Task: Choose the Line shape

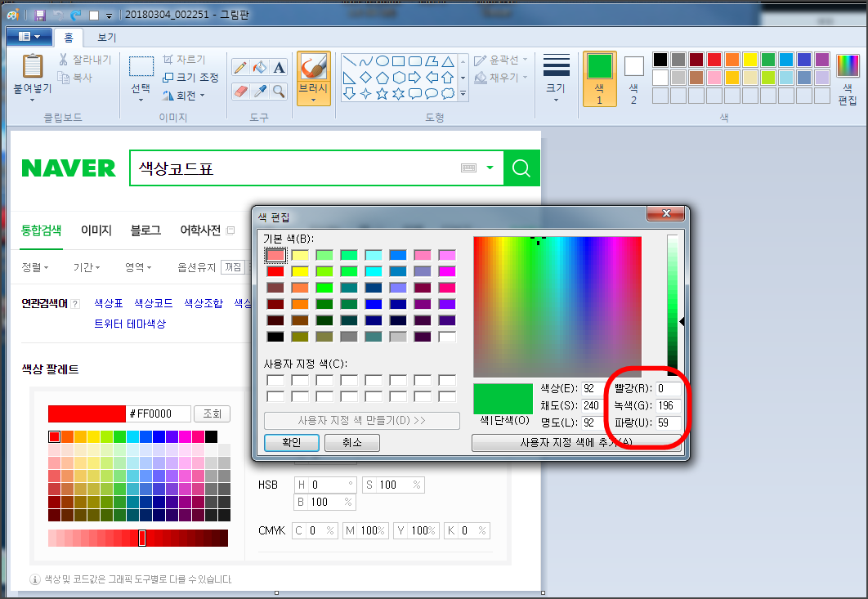Action: point(349,61)
